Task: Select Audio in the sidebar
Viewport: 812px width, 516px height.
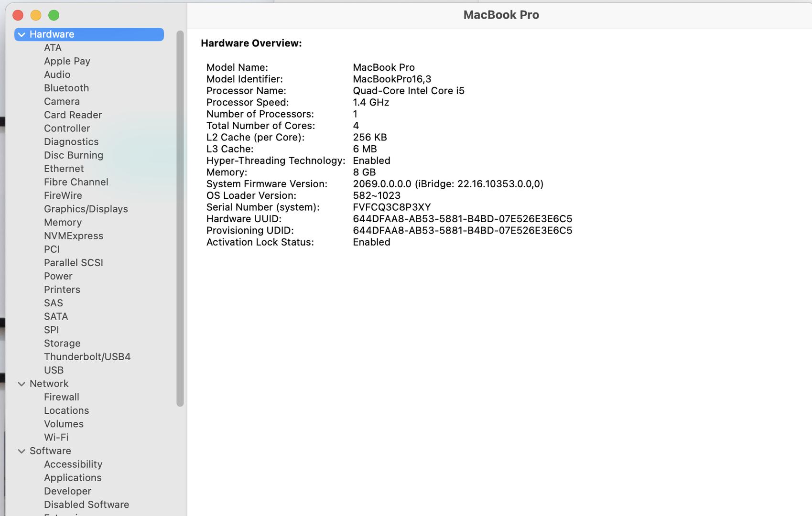Action: click(57, 75)
